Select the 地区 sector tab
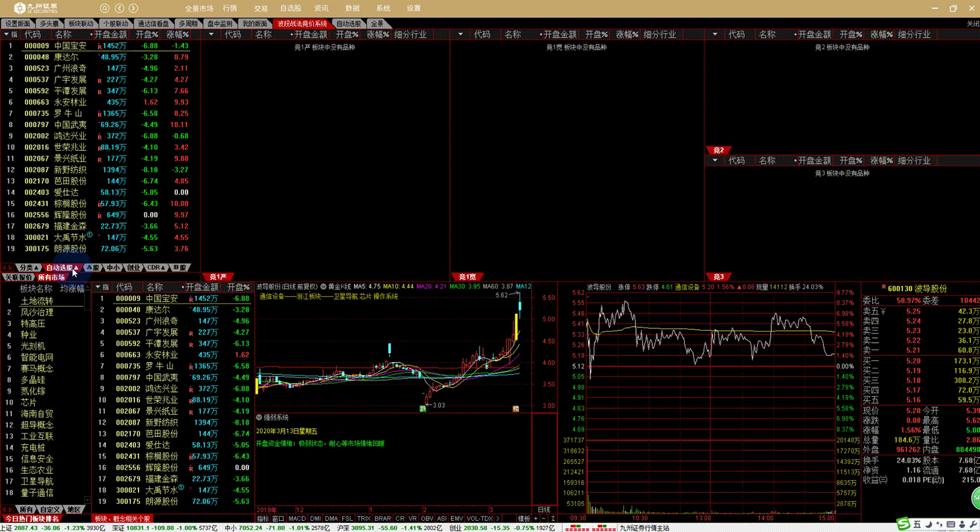The width and height of the screenshot is (980, 532). pos(75,510)
